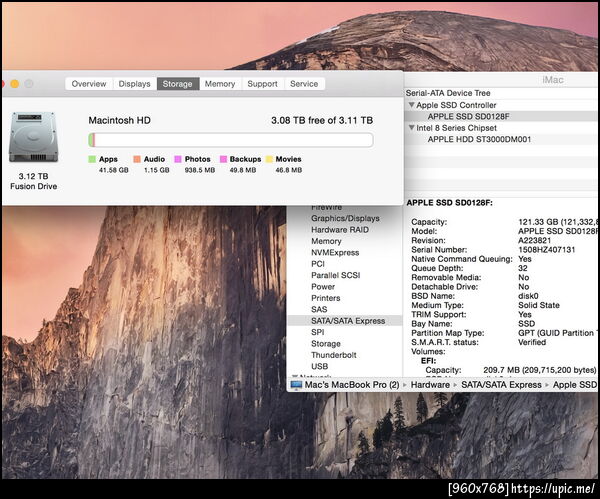Select Hardware RAID in the sidebar
600x499 pixels.
pyautogui.click(x=340, y=230)
